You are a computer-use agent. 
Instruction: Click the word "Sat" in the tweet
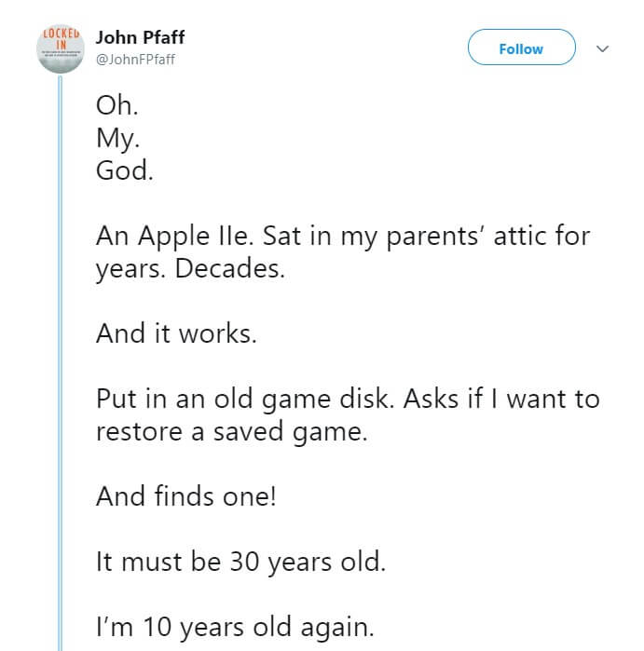click(x=284, y=236)
